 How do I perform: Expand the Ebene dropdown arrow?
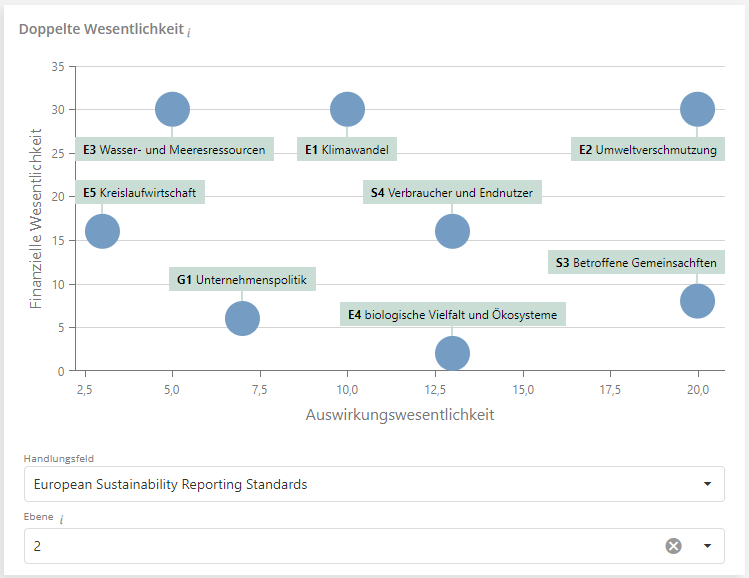(707, 546)
